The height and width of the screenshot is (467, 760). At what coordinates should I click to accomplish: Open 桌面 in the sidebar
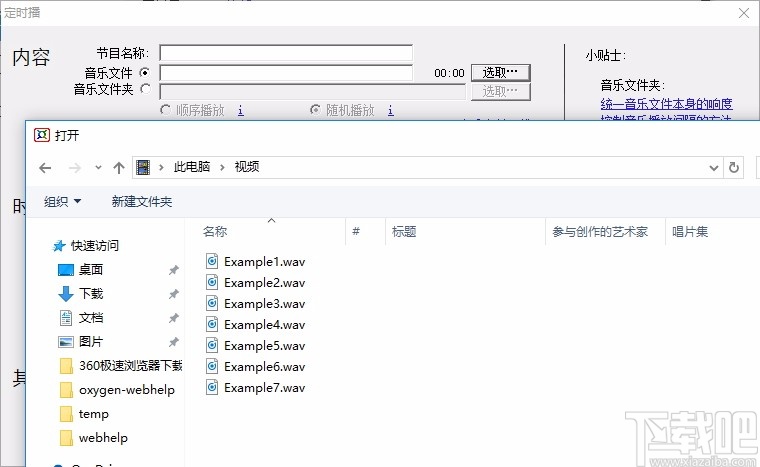(x=91, y=269)
